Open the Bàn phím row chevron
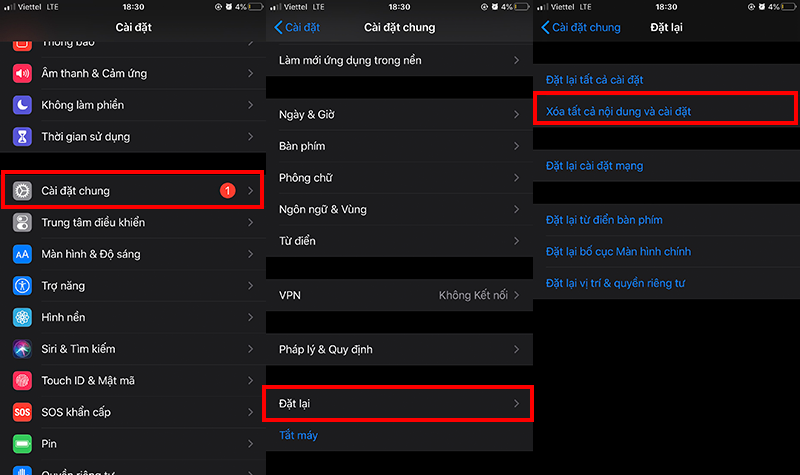Viewport: 800px width, 475px height. tap(516, 146)
